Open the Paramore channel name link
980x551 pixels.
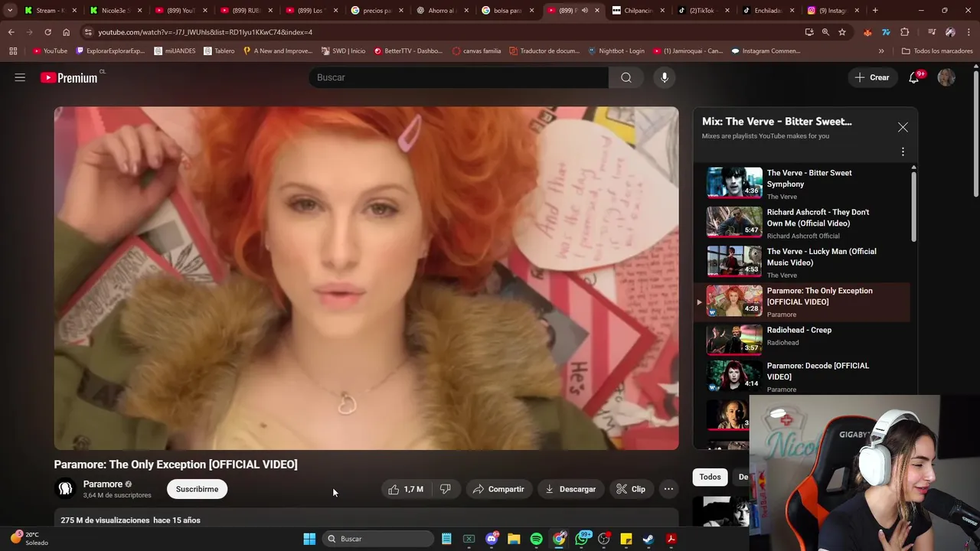(x=103, y=484)
